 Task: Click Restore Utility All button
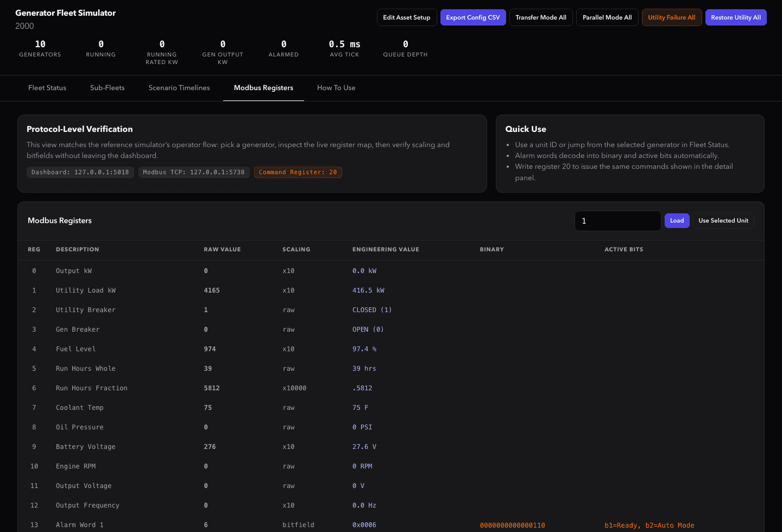[736, 17]
